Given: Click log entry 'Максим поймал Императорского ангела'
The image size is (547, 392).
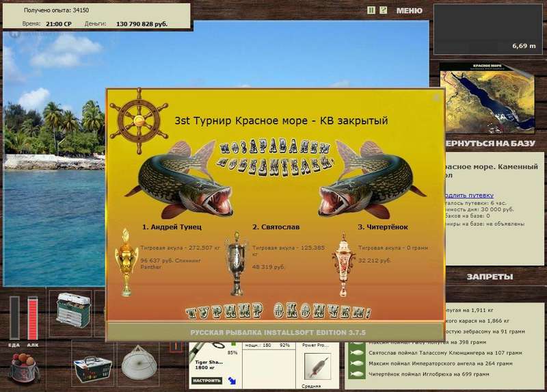Looking at the screenshot, I should pos(440,363).
